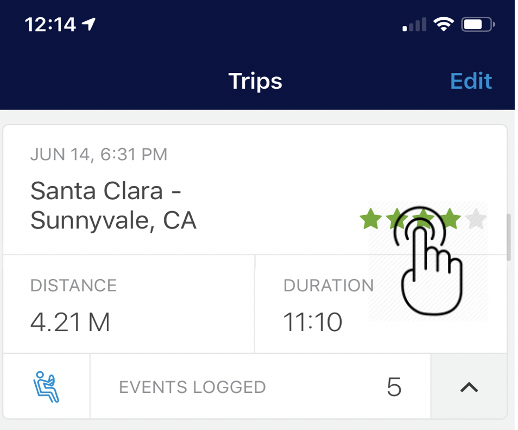The height and width of the screenshot is (430, 518).
Task: Open the Santa Clara - Sunnyvale trip
Action: tap(113, 205)
